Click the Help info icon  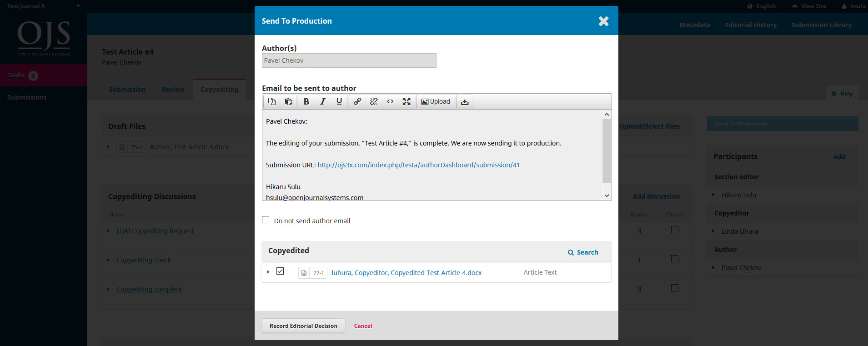pos(834,94)
